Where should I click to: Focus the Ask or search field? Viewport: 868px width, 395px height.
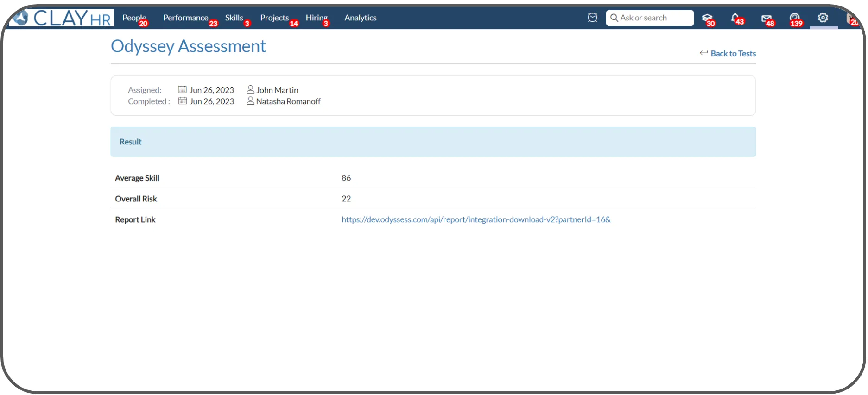pyautogui.click(x=650, y=18)
